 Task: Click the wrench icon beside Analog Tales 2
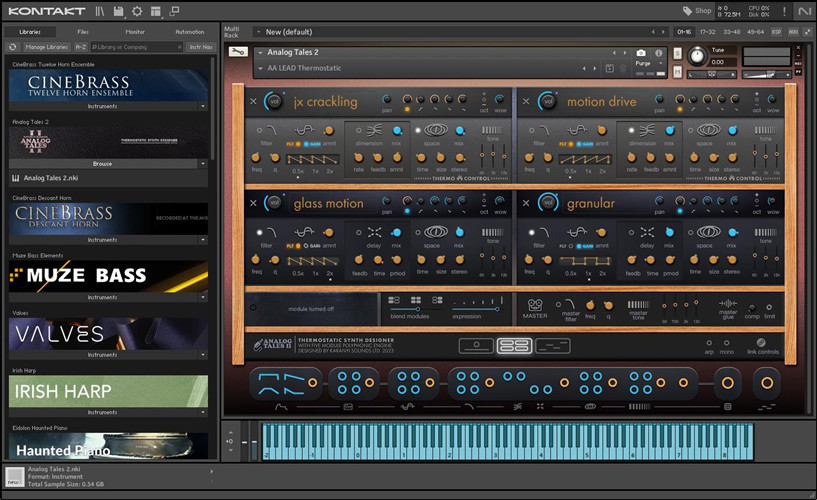coord(236,52)
